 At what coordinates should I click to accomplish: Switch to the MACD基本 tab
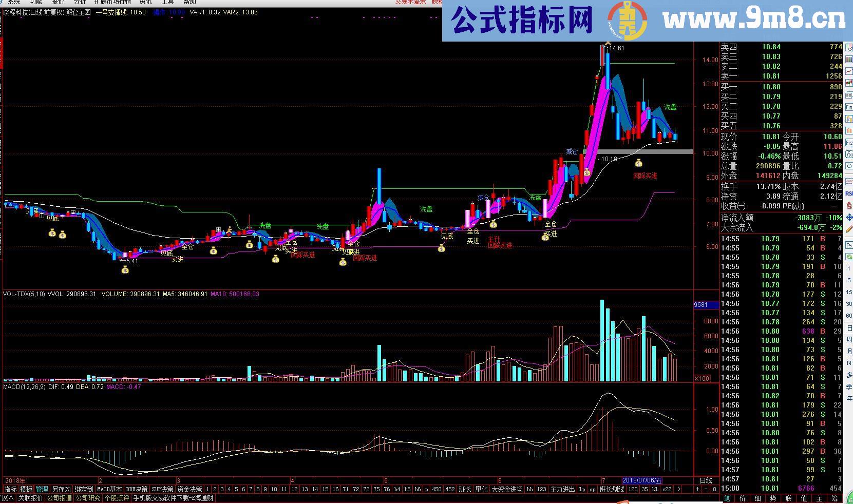pyautogui.click(x=108, y=489)
